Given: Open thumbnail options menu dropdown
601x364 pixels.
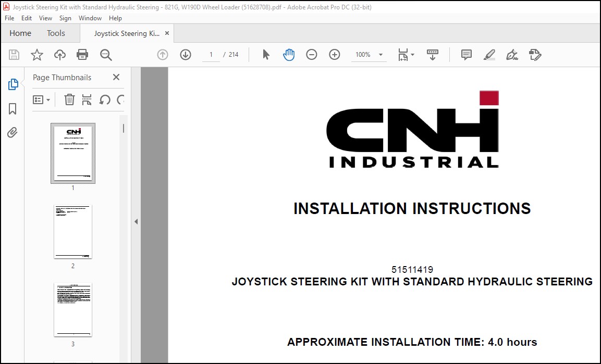Looking at the screenshot, I should [x=41, y=101].
